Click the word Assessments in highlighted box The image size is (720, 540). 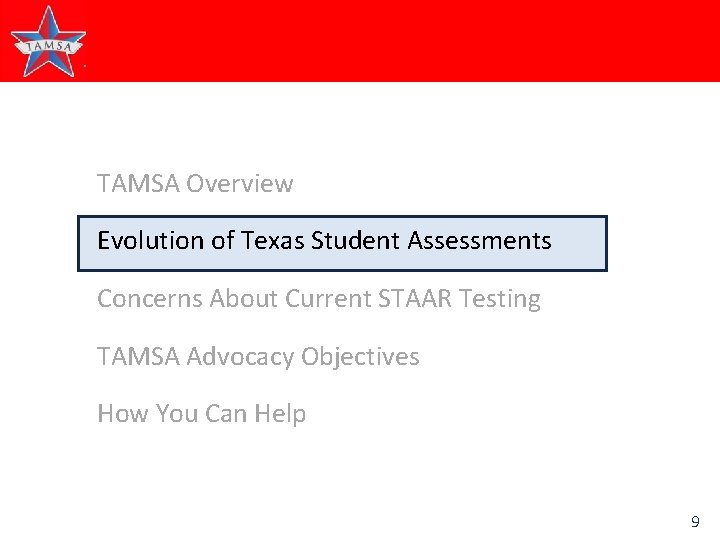479,240
